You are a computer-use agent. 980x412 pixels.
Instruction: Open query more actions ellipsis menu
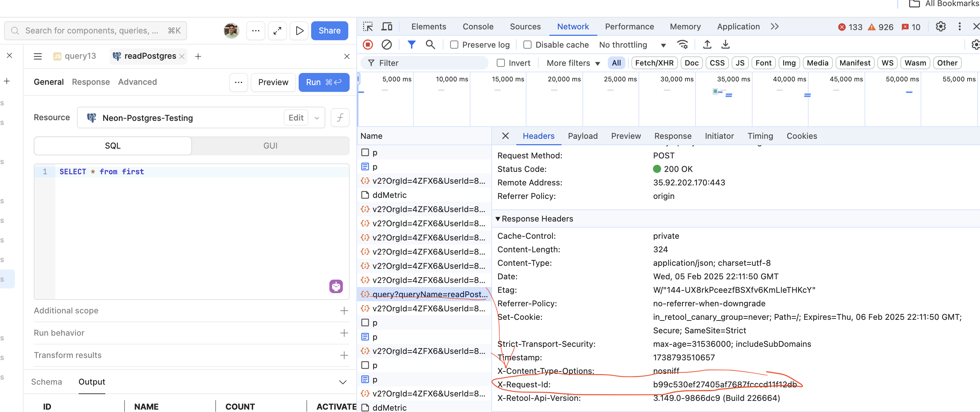[x=239, y=82]
